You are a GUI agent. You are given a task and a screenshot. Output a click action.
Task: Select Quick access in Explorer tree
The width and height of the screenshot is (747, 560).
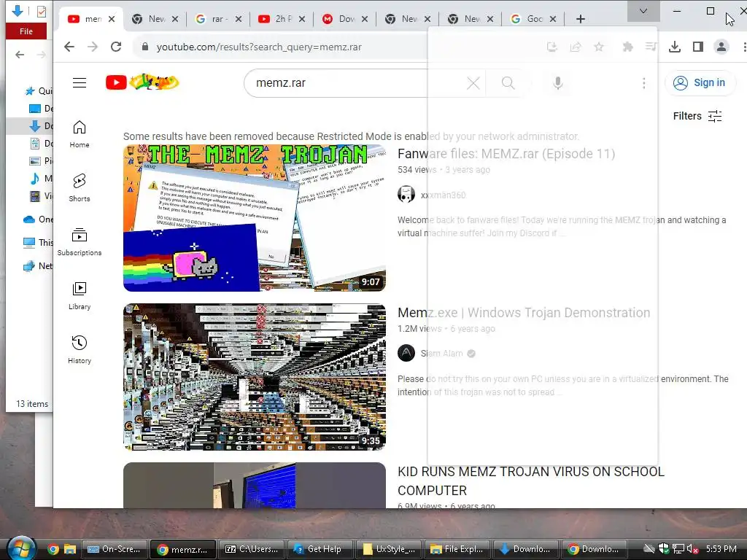38,90
